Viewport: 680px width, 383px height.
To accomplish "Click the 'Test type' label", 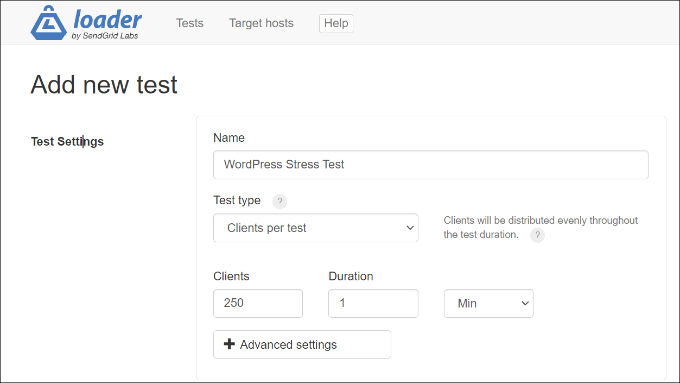I will (237, 200).
